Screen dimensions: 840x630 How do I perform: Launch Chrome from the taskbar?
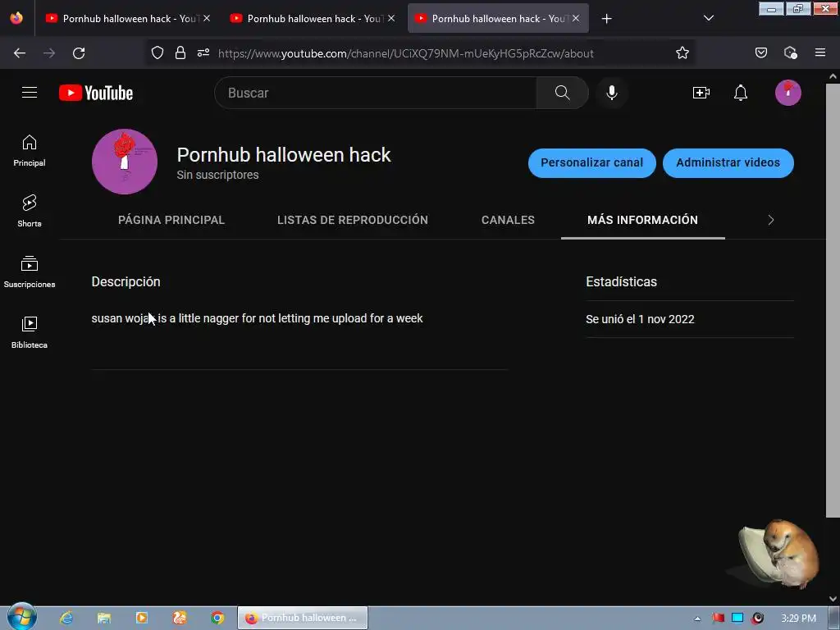pos(217,618)
